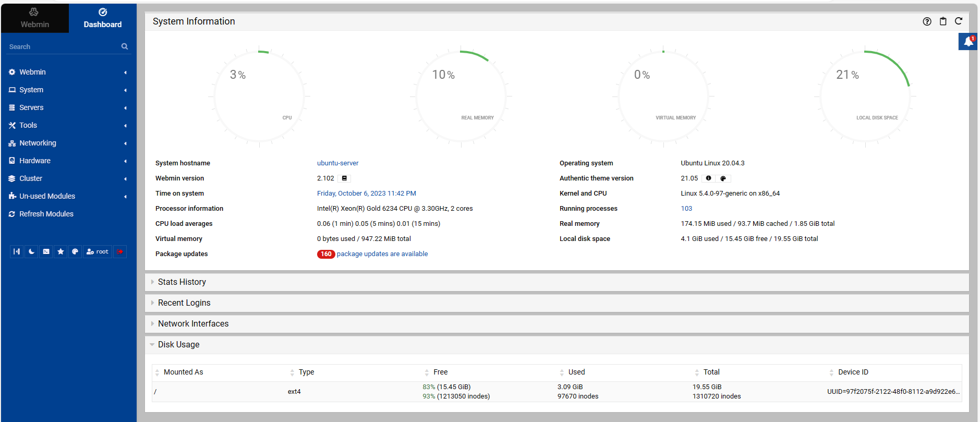Image resolution: width=980 pixels, height=422 pixels.
Task: Expand the Network Interfaces section
Action: [x=193, y=323]
